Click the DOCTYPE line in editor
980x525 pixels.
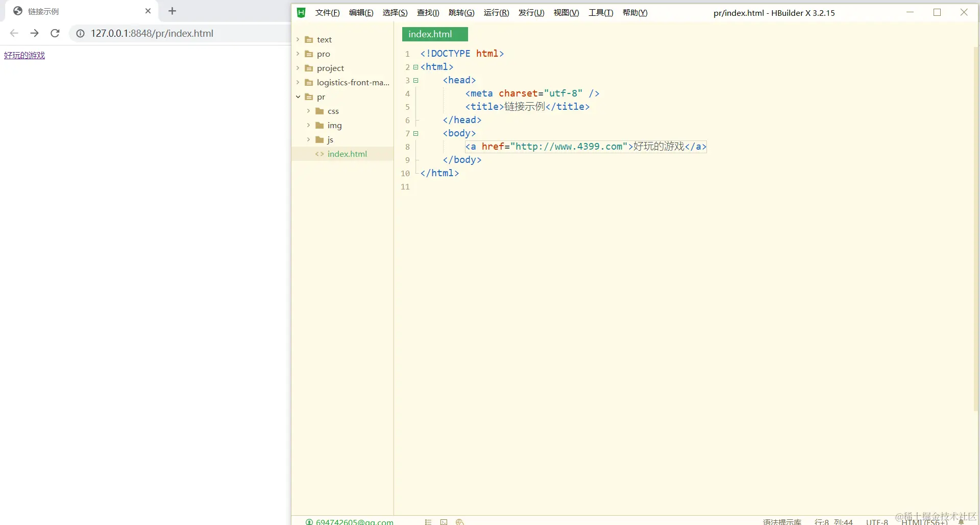pos(462,54)
